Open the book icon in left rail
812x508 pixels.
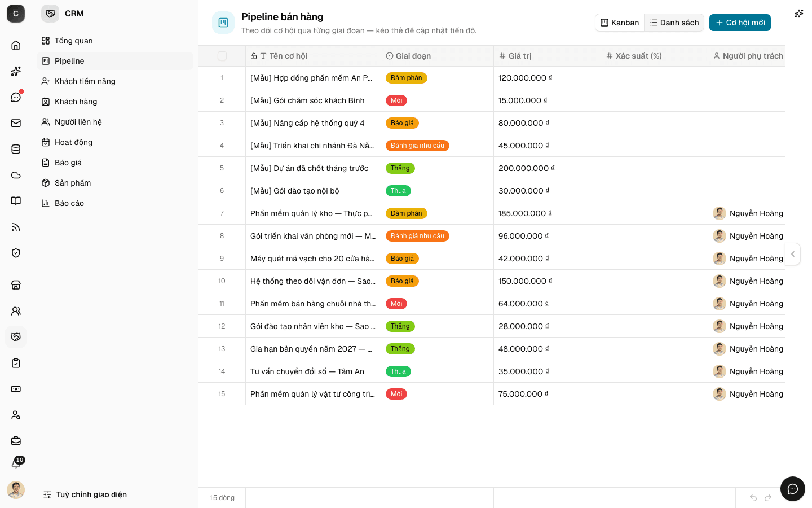pyautogui.click(x=16, y=201)
